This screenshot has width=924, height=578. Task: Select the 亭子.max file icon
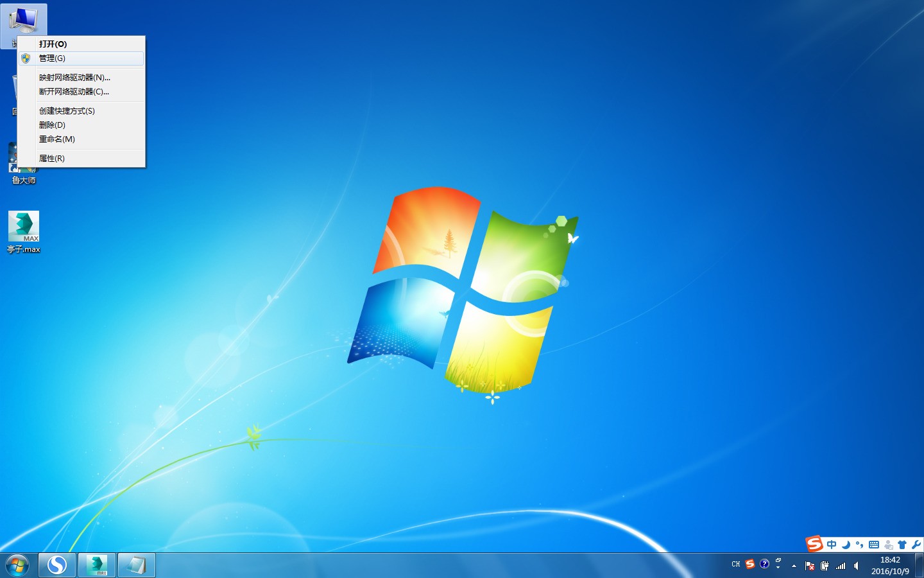tap(24, 232)
